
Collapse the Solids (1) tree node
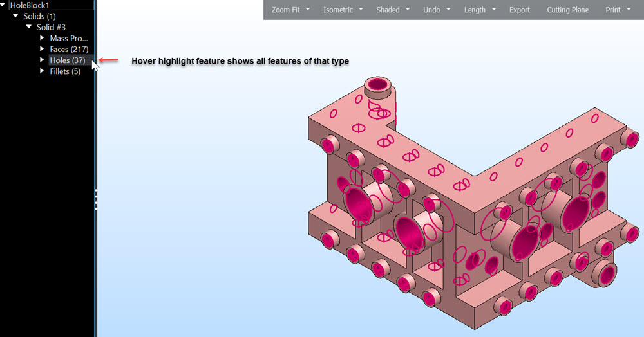click(x=17, y=16)
